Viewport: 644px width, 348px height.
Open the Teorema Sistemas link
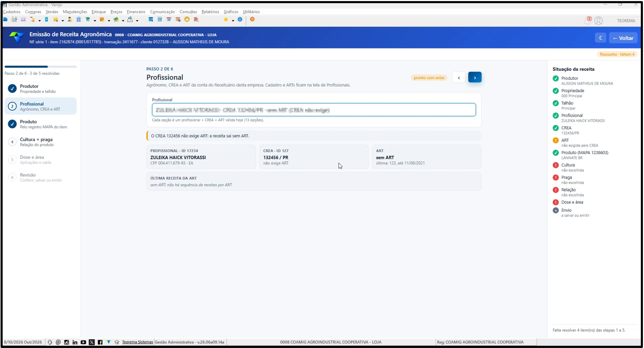[137, 342]
